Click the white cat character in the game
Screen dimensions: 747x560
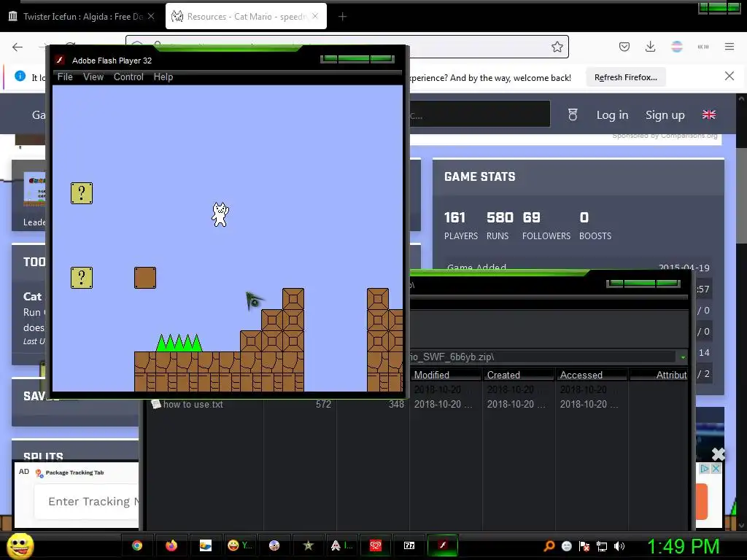pyautogui.click(x=220, y=214)
